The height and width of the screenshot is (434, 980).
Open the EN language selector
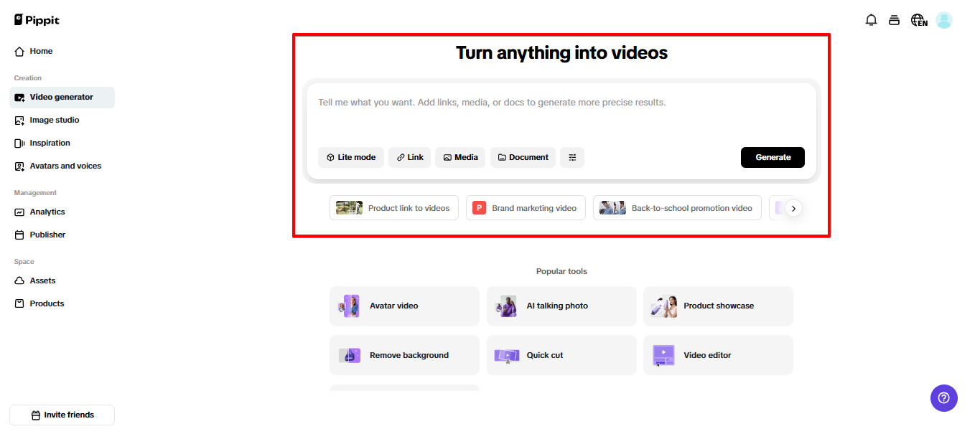coord(919,20)
